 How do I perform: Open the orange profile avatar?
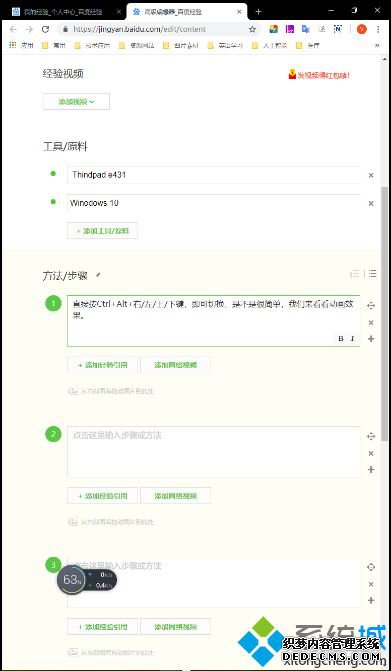(361, 29)
